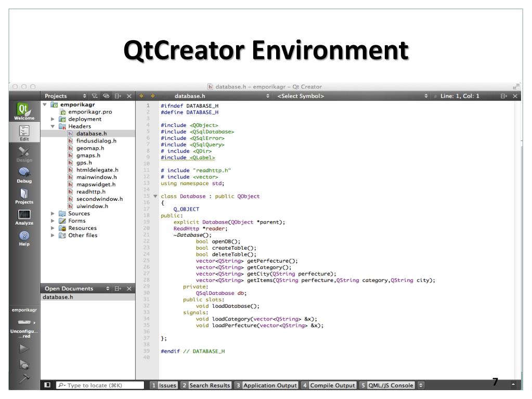
Task: Select gps.h header file
Action: click(84, 162)
